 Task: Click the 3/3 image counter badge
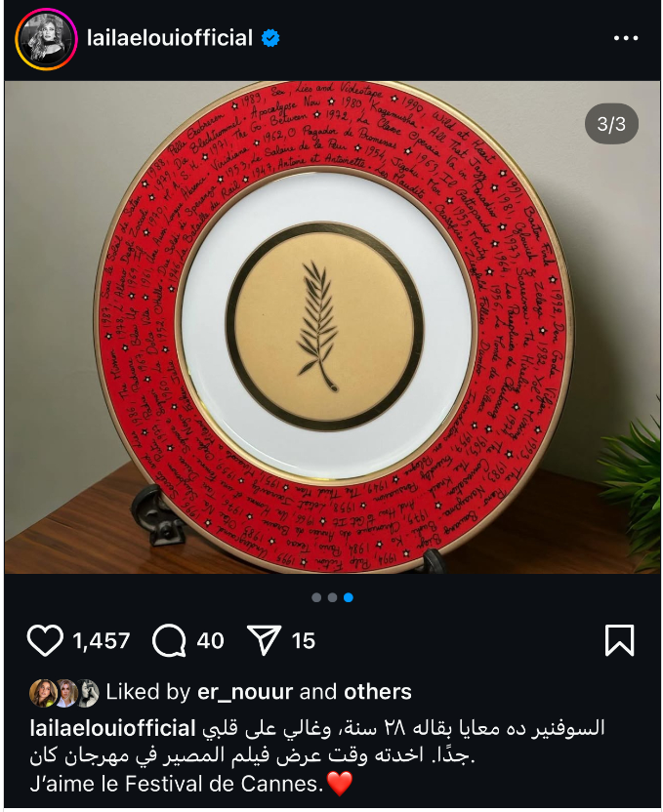pos(611,124)
